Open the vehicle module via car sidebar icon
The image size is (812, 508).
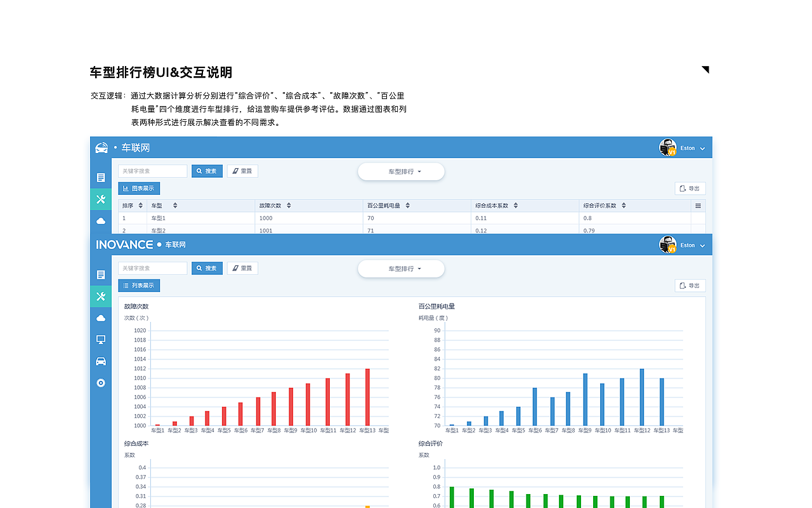click(x=100, y=361)
